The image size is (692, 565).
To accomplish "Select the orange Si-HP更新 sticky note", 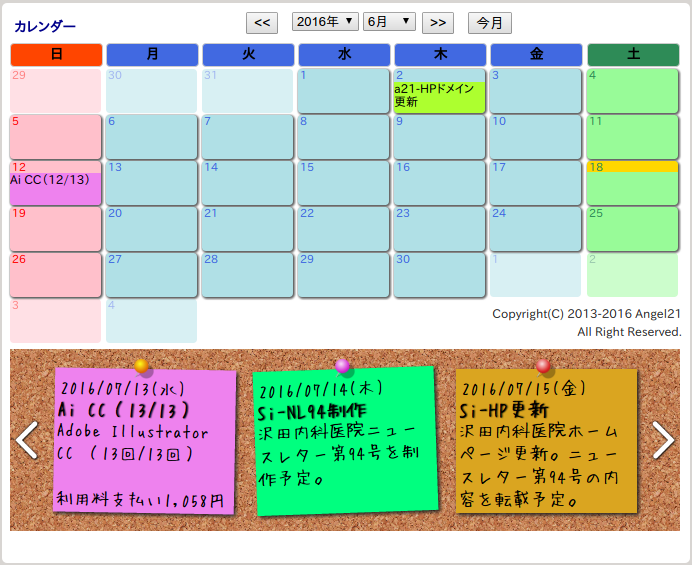I will [x=547, y=441].
